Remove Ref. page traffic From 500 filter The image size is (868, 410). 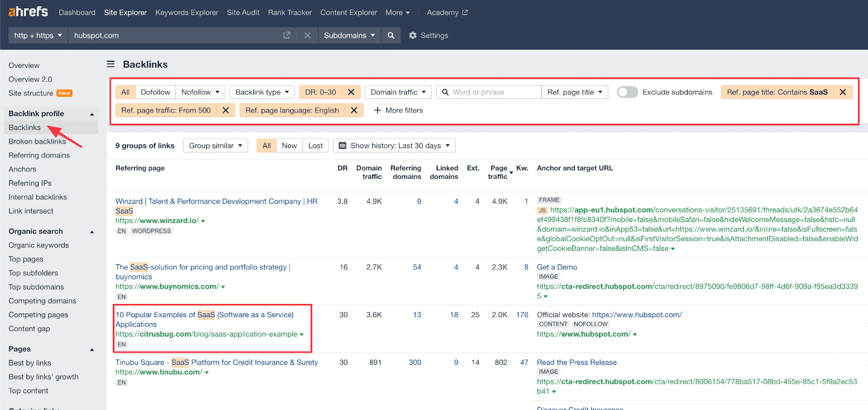tap(226, 110)
